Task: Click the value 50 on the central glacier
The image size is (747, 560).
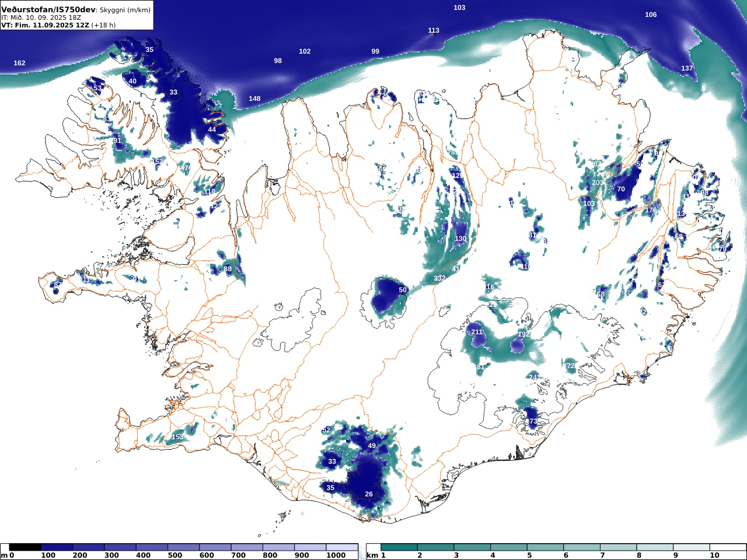Action: pos(403,290)
